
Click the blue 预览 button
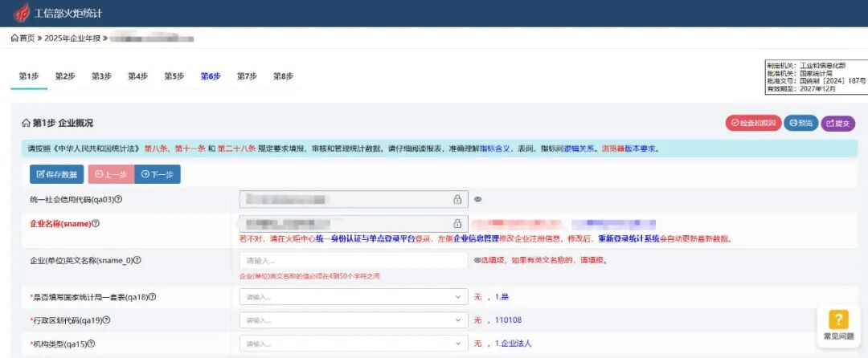coord(801,123)
